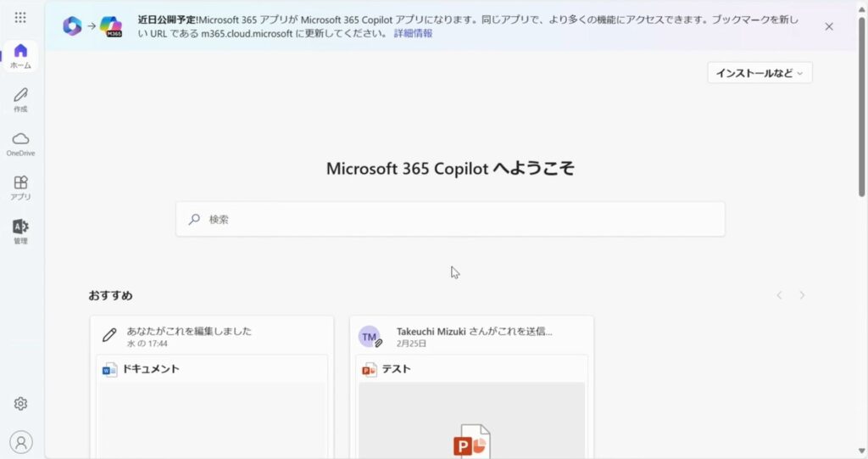Follow the 詳細情報 link in banner
Screen dimensions: 868x459
413,33
